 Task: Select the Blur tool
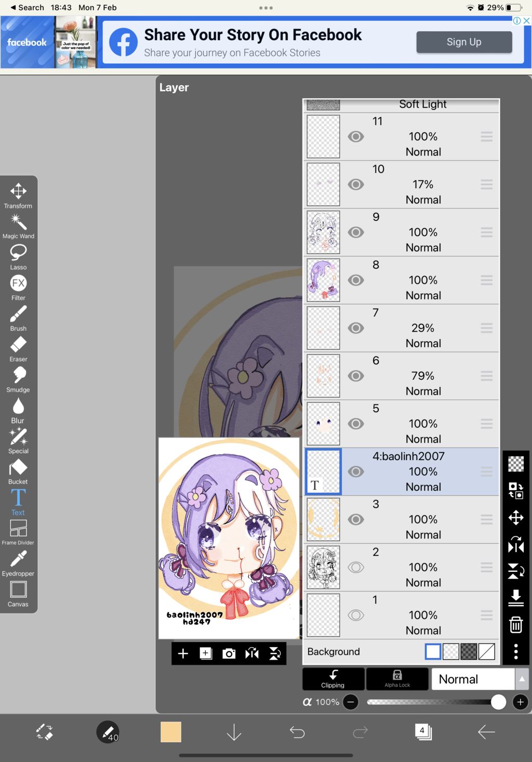18,411
